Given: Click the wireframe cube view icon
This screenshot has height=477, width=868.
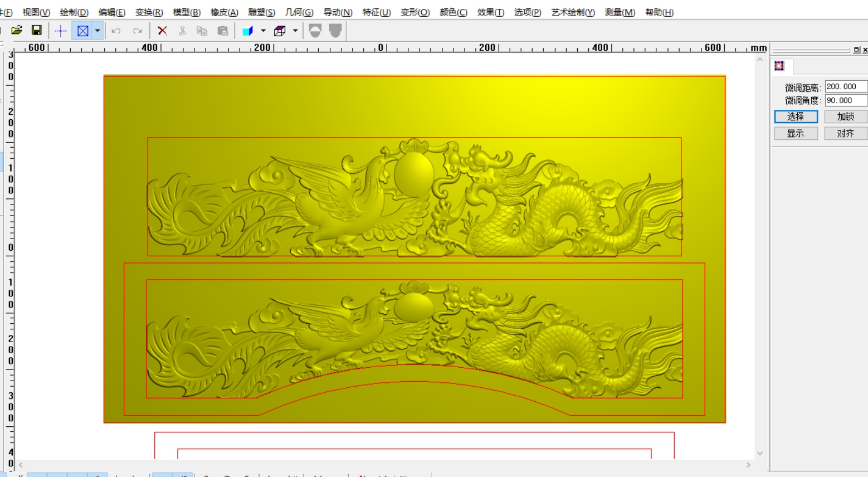Looking at the screenshot, I should 280,31.
